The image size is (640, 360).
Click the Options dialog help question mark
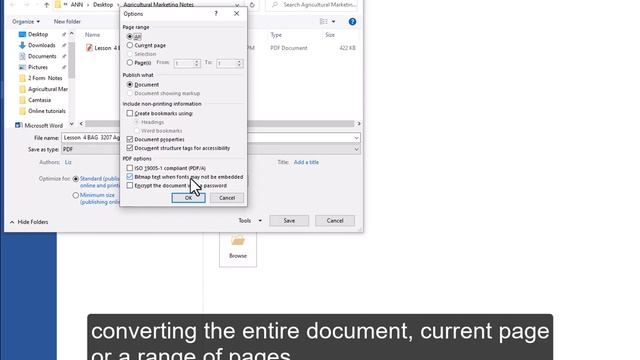point(216,13)
